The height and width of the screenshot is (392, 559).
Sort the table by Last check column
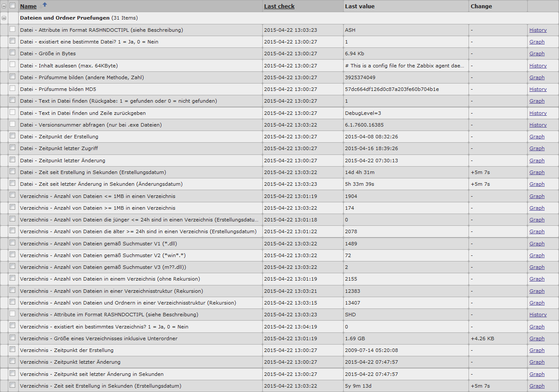(x=279, y=7)
